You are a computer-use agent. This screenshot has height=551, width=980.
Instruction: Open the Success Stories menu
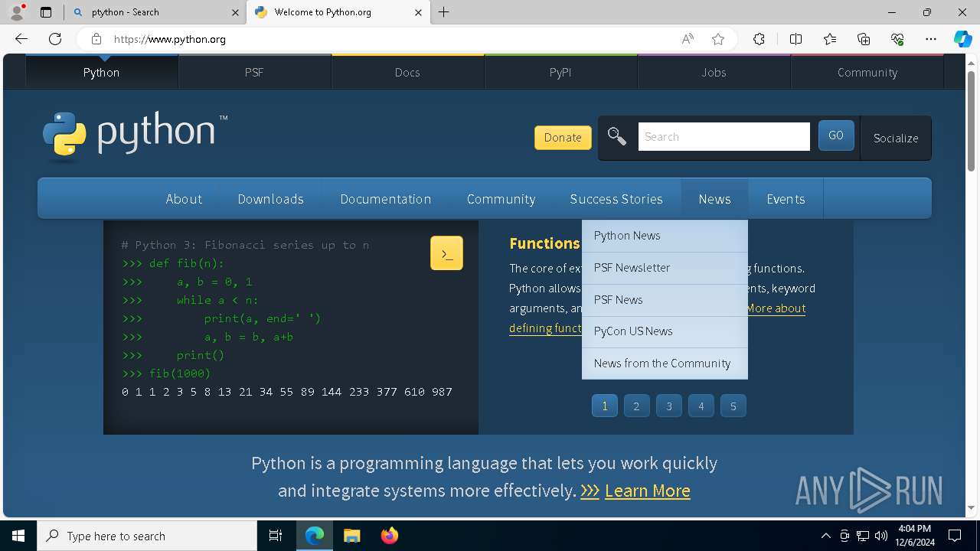[x=616, y=199]
